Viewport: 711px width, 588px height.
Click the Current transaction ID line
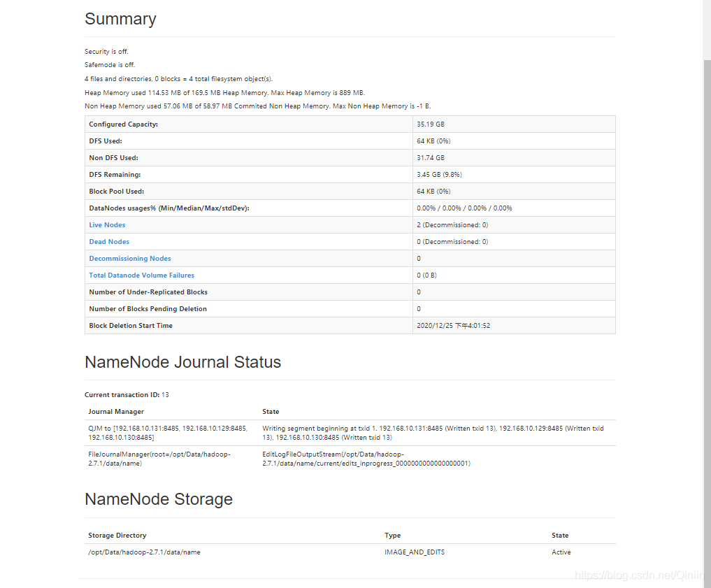(x=127, y=395)
